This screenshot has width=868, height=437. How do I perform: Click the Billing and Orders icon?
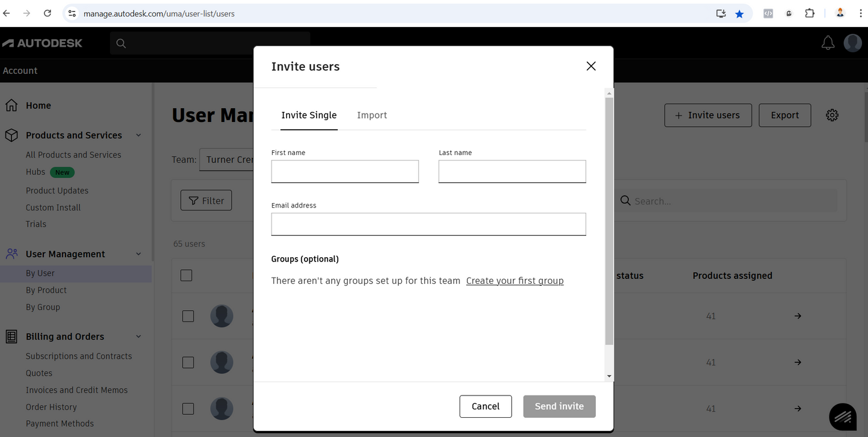coord(11,337)
